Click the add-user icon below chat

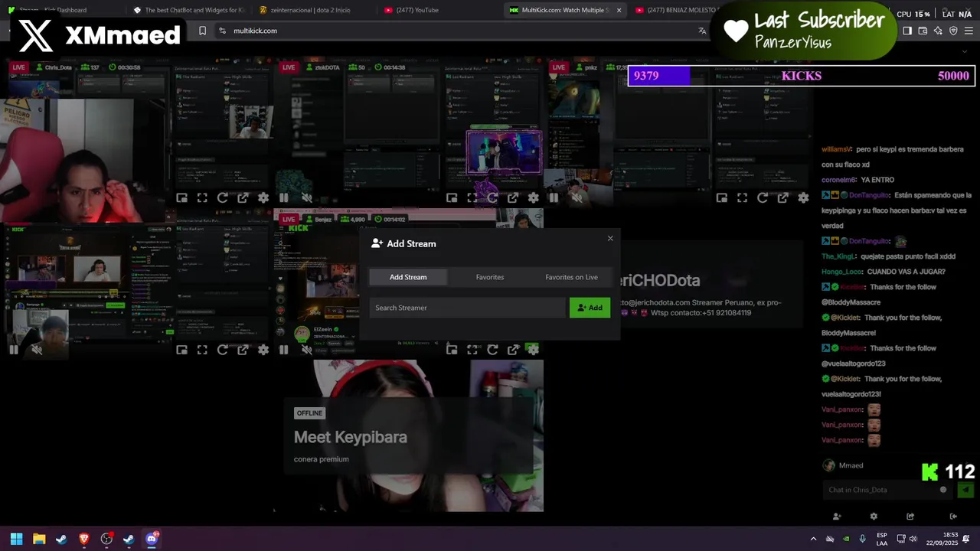pyautogui.click(x=837, y=517)
